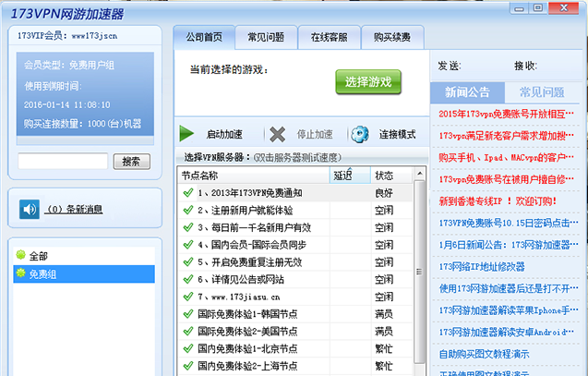Select the 新闻公告 side tab
Image resolution: width=588 pixels, height=376 pixels.
(467, 92)
